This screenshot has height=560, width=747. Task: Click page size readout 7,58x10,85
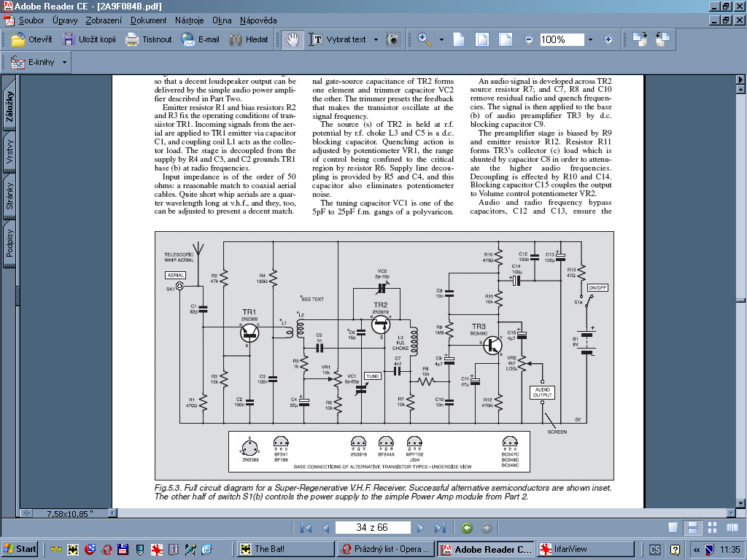point(69,513)
